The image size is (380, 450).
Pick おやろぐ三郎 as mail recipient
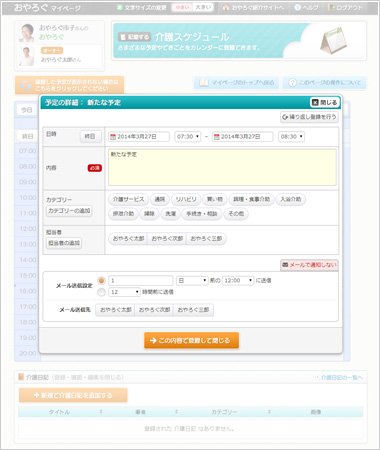(193, 310)
